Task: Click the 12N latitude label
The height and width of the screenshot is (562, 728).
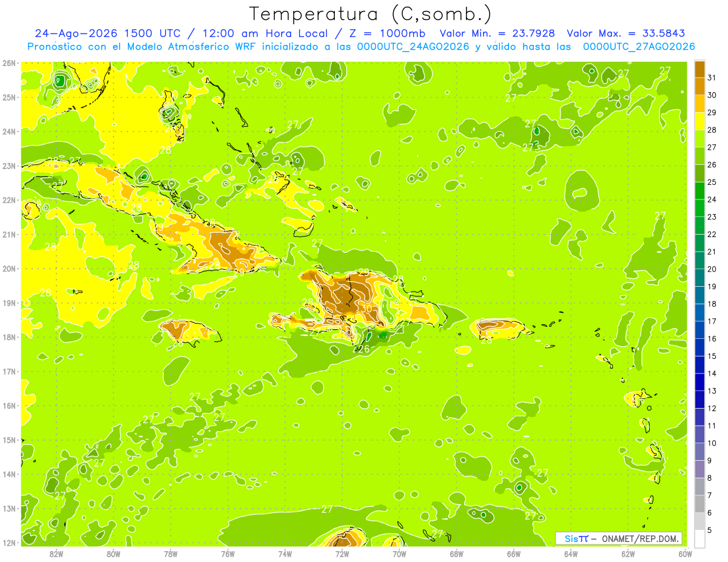Action: (x=8, y=543)
